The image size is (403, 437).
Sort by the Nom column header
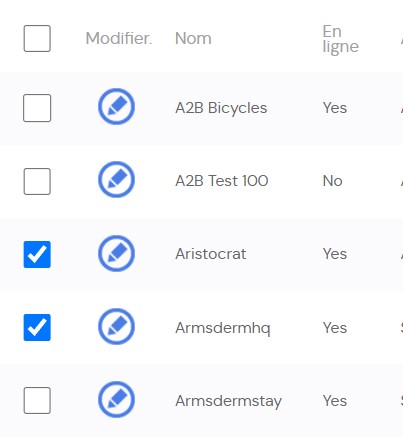coord(193,38)
